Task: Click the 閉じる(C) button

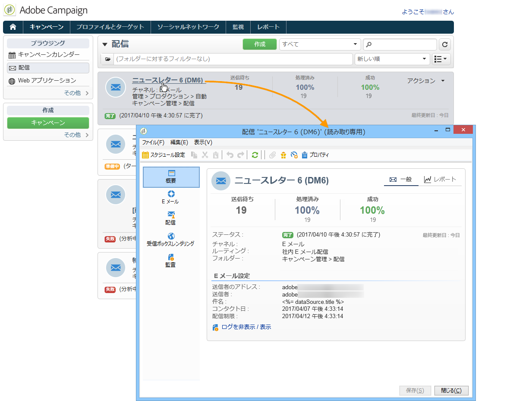Action: [x=451, y=391]
